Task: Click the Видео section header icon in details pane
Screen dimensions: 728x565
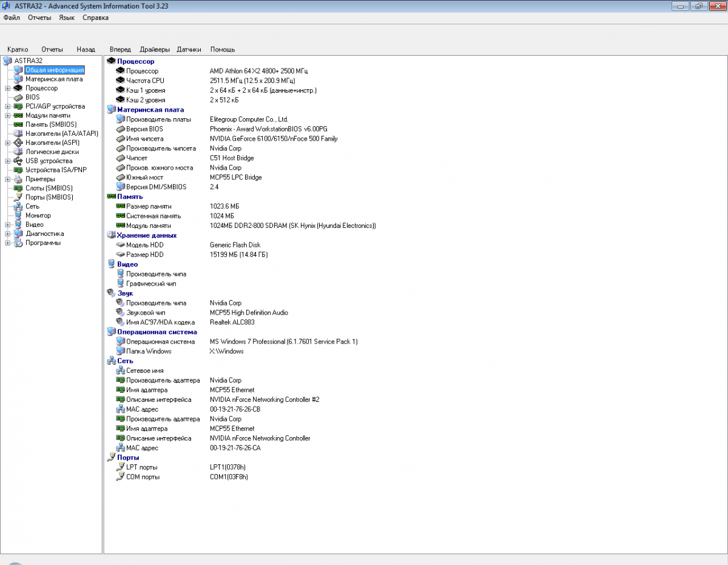Action: pos(111,264)
